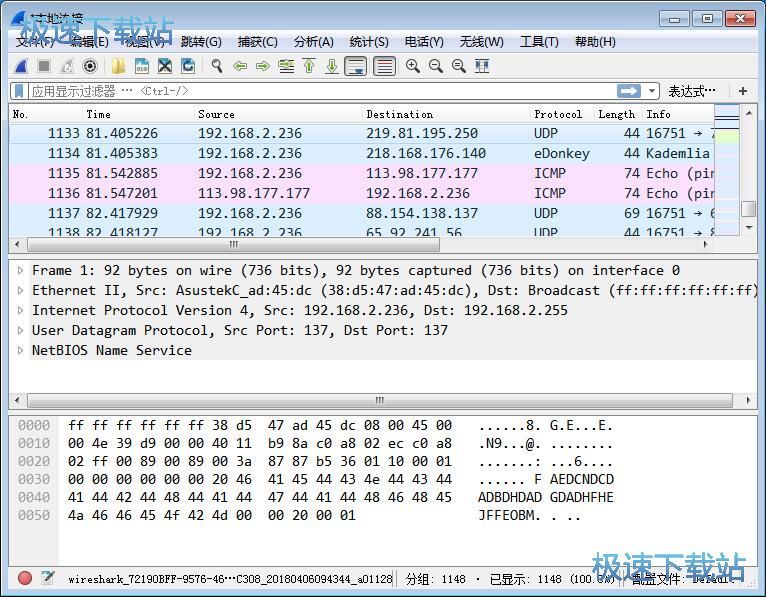The width and height of the screenshot is (766, 597).
Task: Click the packet minimap colored strip
Action: [x=727, y=170]
